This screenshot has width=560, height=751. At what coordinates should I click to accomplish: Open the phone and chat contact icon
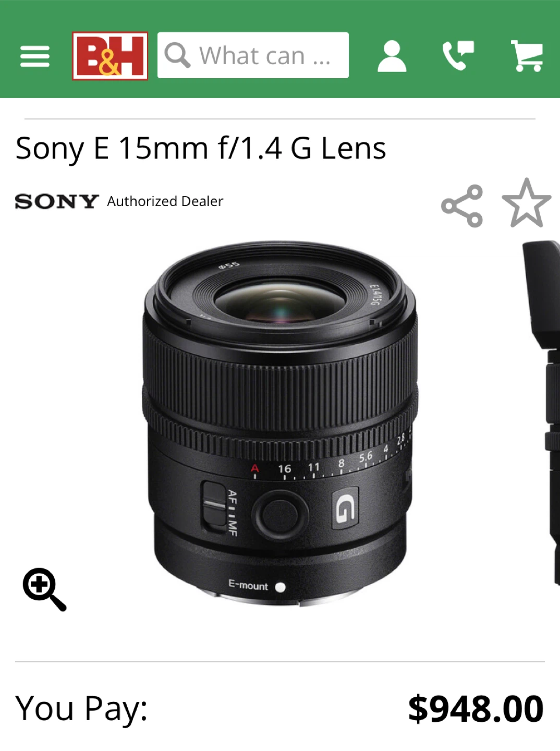[x=458, y=56]
